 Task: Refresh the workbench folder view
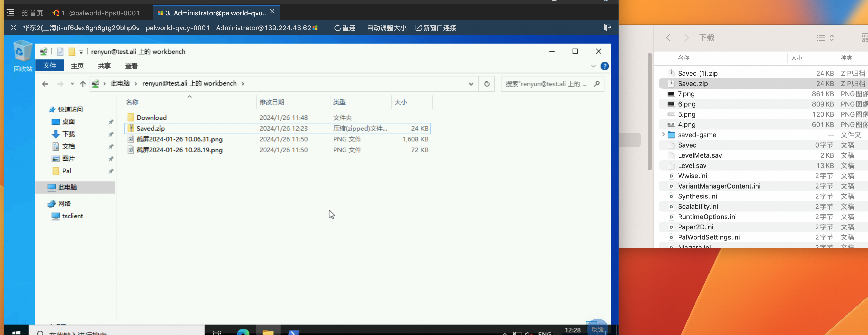486,84
